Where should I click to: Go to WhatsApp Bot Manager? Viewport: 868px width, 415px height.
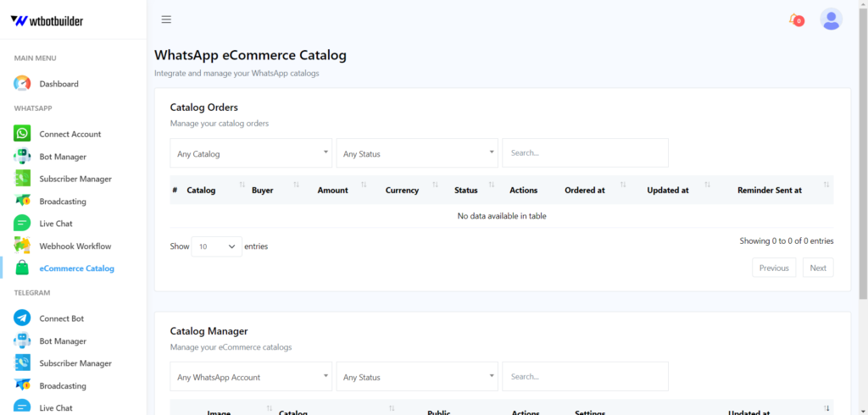coord(63,157)
